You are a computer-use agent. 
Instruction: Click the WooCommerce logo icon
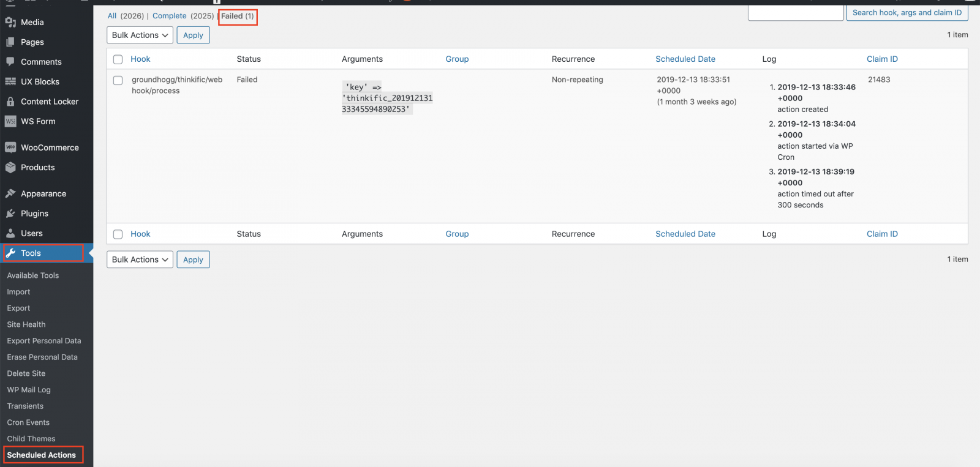[x=10, y=148]
